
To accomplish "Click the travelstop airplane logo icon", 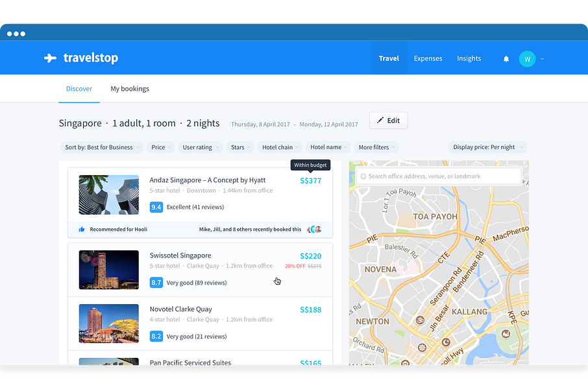I will pos(50,58).
